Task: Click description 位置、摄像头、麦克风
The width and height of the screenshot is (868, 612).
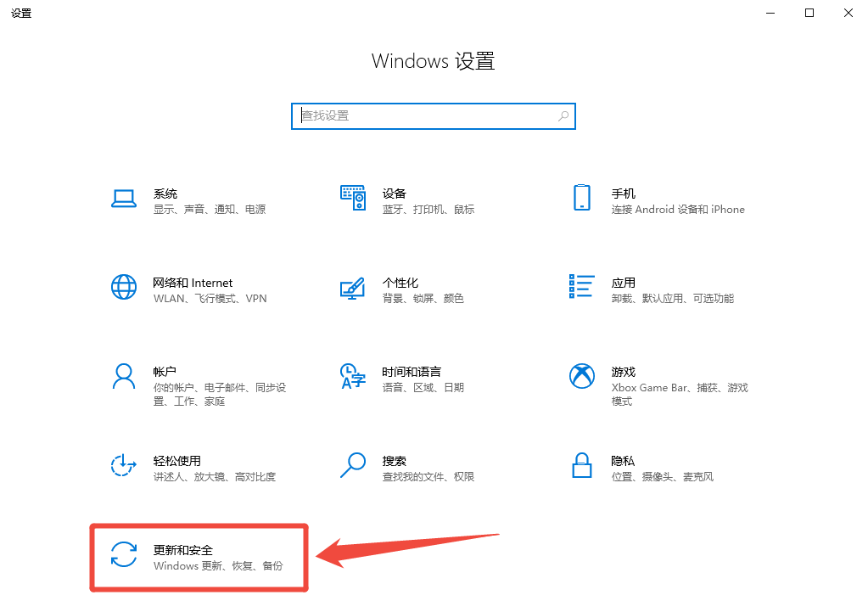Action: click(663, 477)
